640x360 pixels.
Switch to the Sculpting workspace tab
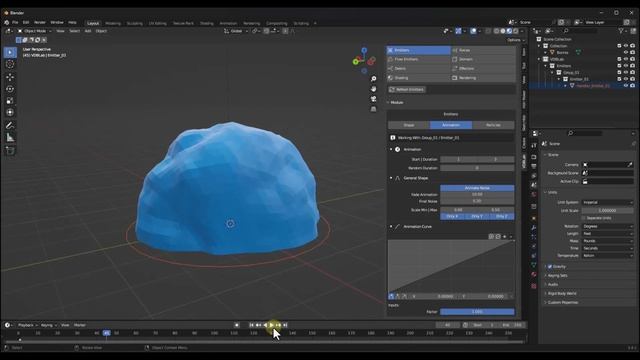click(135, 24)
